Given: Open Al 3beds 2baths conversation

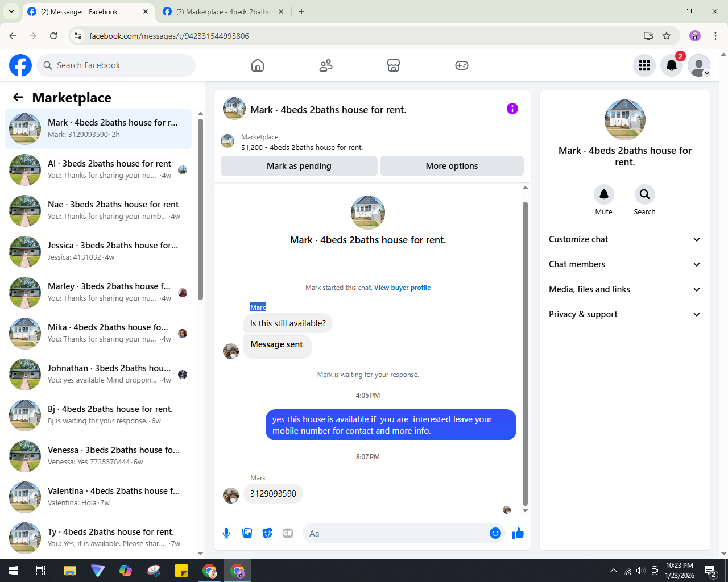Looking at the screenshot, I should [x=98, y=170].
